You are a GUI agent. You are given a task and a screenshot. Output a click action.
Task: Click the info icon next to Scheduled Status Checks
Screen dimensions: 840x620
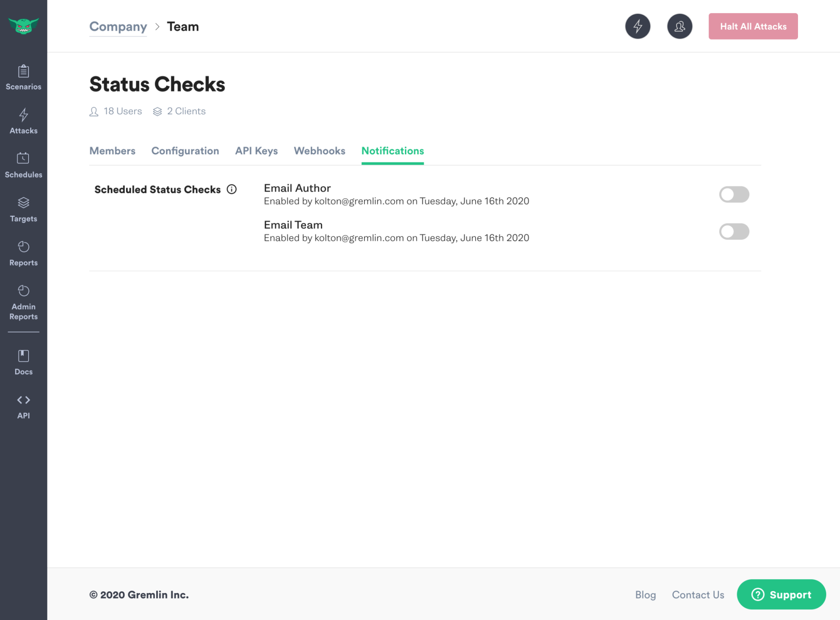232,189
